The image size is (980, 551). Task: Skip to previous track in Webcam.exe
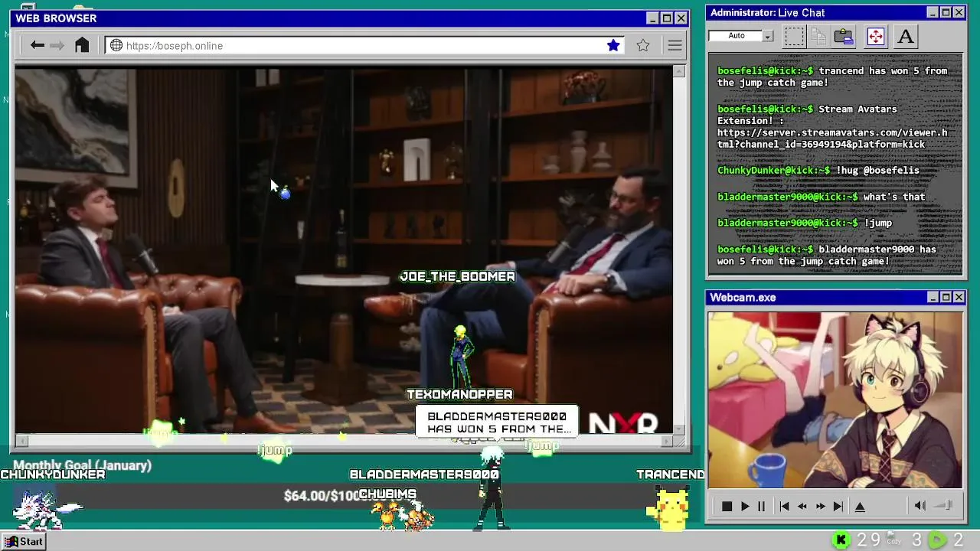784,506
